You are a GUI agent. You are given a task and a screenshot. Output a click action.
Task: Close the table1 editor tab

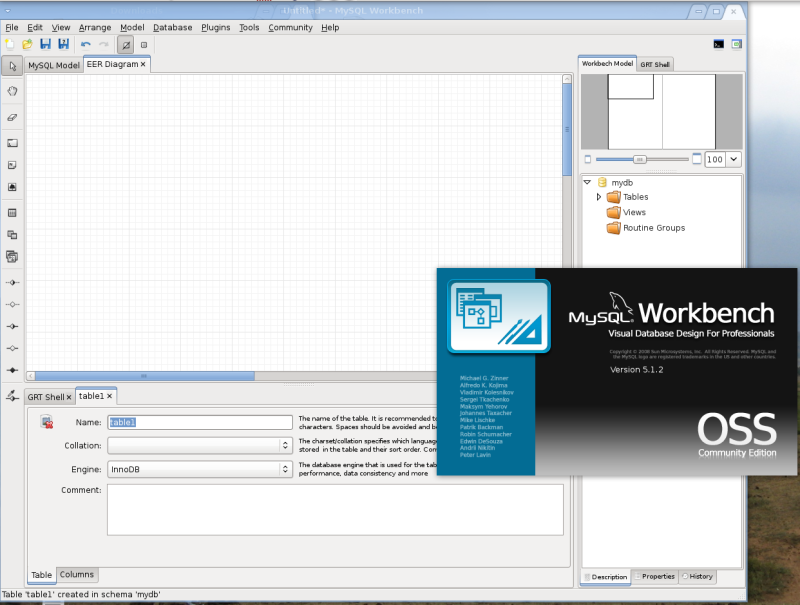pos(109,396)
